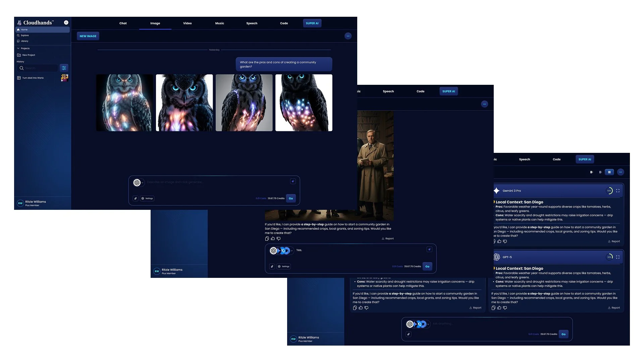Screen dimensions: 644x362
Task: Click the Gemini 3 Pro circular progress indicator
Action: pos(609,191)
